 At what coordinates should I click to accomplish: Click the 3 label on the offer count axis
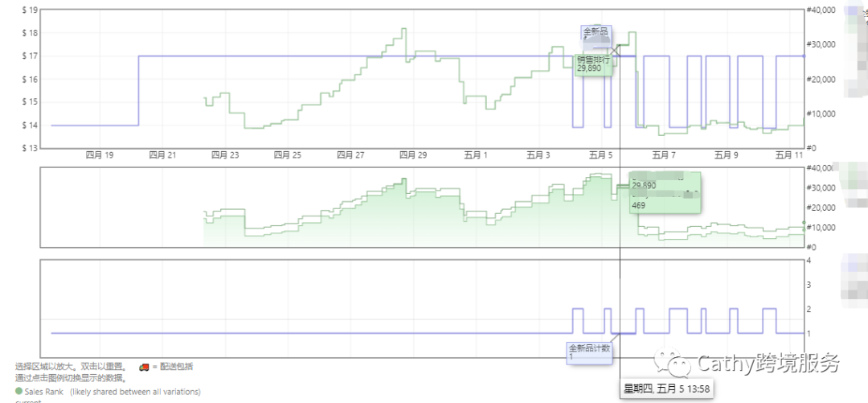tap(810, 285)
